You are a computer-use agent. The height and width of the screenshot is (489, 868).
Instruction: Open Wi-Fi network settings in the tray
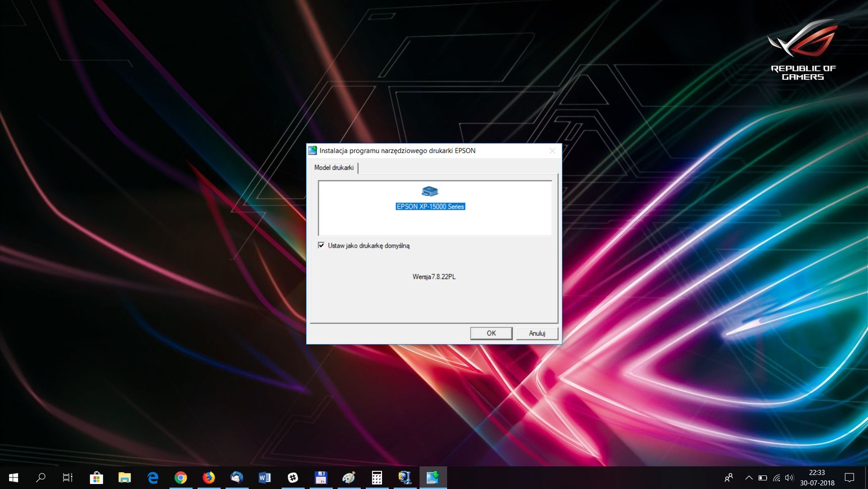776,477
